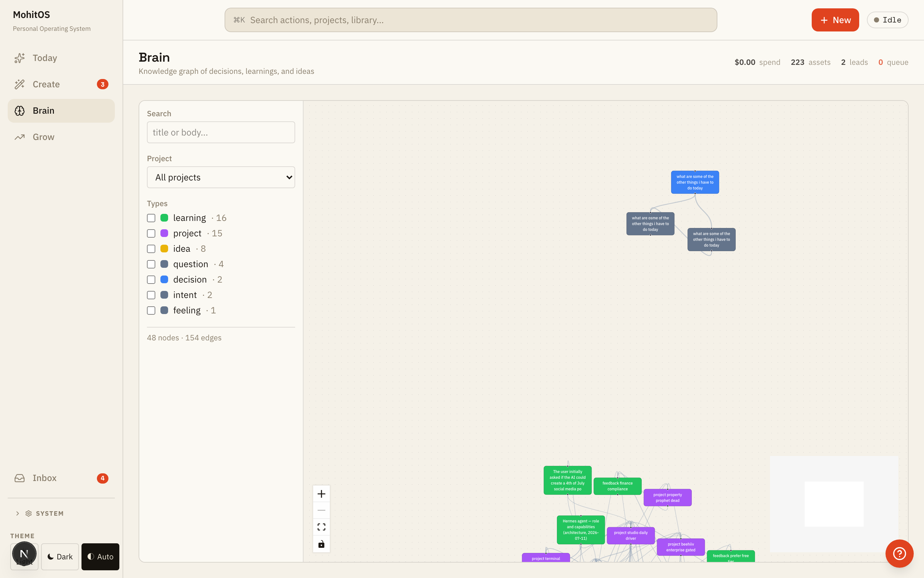Click the Create badge showing 3
Viewport: 924px width, 578px height.
pyautogui.click(x=102, y=84)
